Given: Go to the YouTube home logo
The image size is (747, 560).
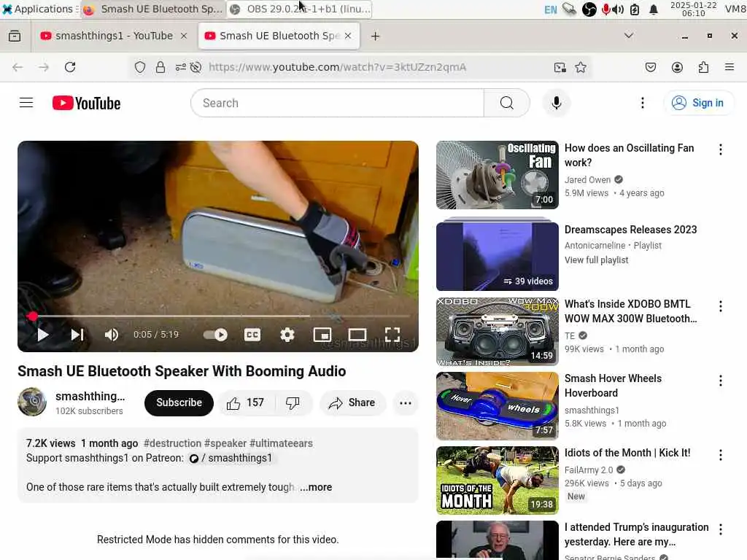Looking at the screenshot, I should click(86, 103).
